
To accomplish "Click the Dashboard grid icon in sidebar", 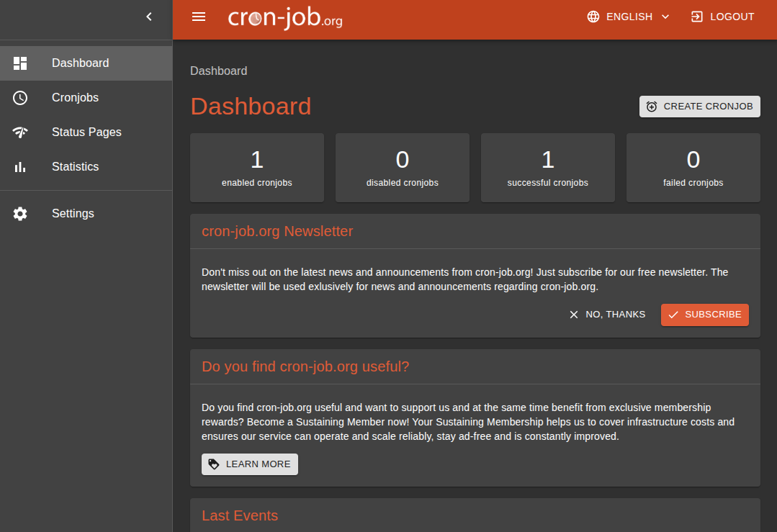I will (20, 63).
